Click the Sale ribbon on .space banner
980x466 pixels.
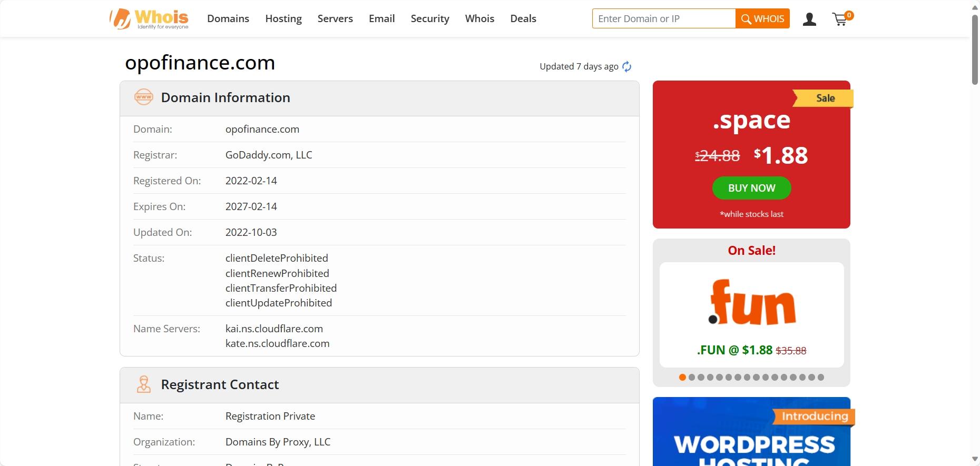tap(823, 98)
